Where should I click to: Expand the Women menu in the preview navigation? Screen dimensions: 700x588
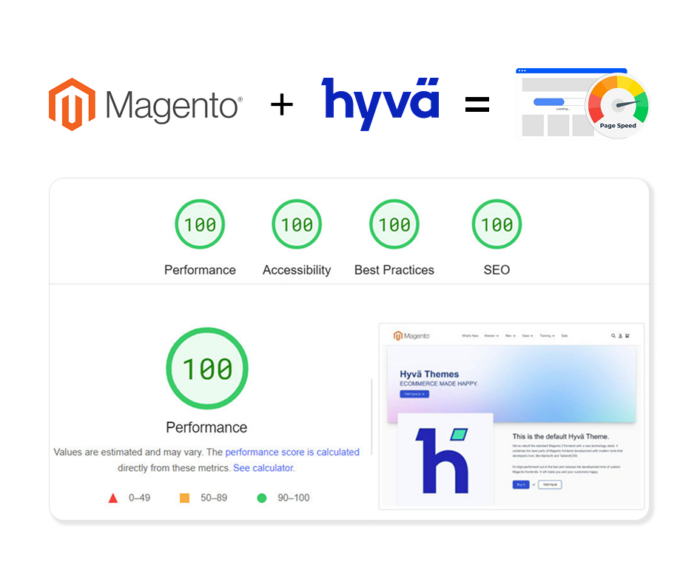(x=491, y=336)
